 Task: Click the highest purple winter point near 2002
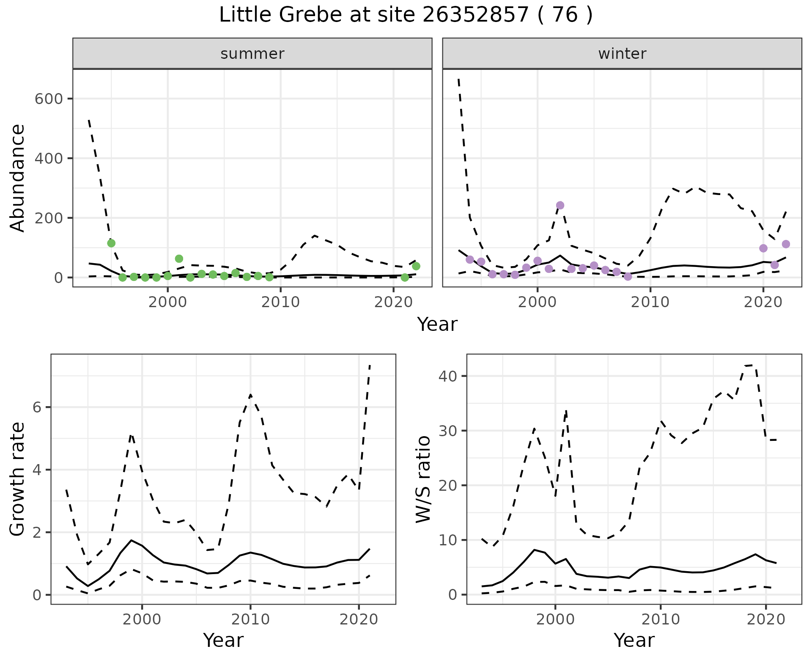(560, 205)
